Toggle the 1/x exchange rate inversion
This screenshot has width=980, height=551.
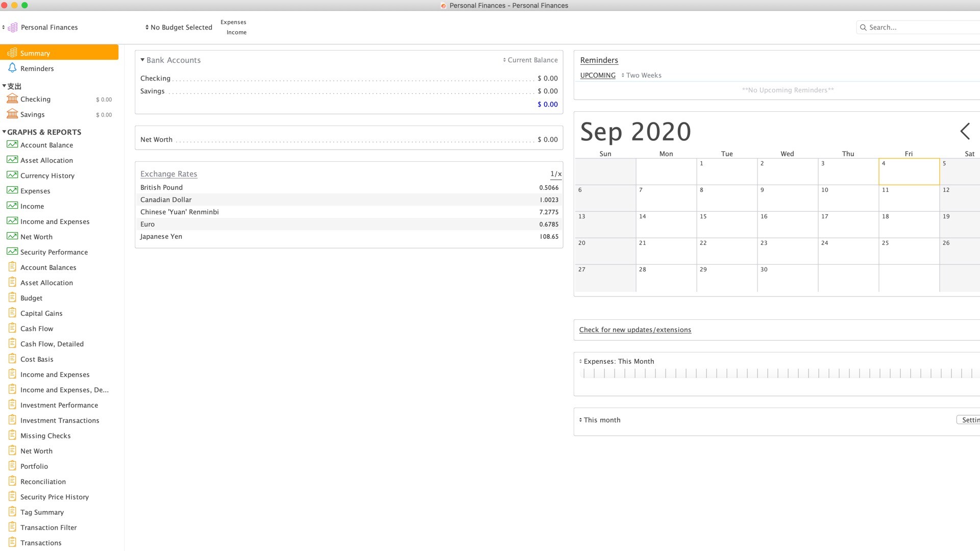click(x=556, y=174)
